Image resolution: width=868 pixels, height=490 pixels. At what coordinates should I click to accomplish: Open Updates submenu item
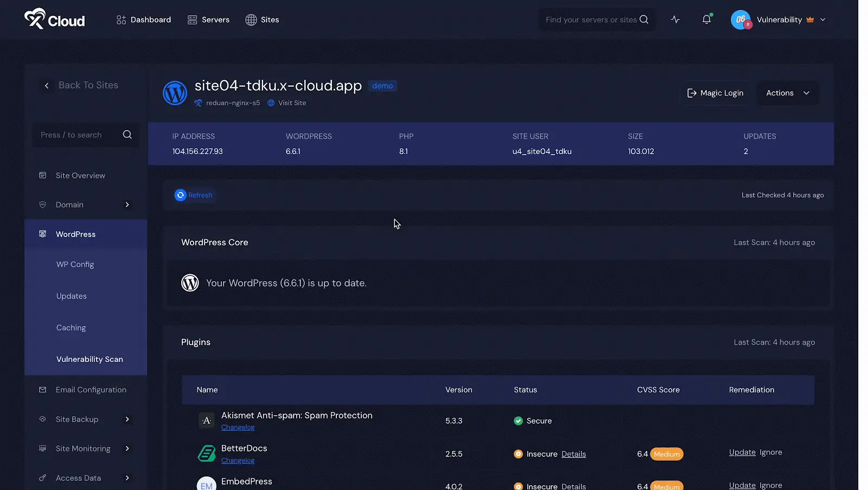72,296
